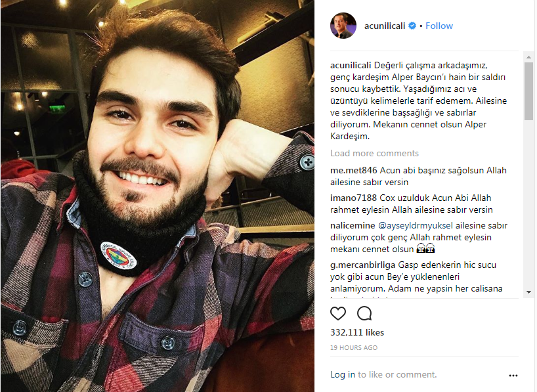This screenshot has width=537, height=392.
Task: Click the 19 HOURS AGO timestamp
Action: pyautogui.click(x=354, y=347)
